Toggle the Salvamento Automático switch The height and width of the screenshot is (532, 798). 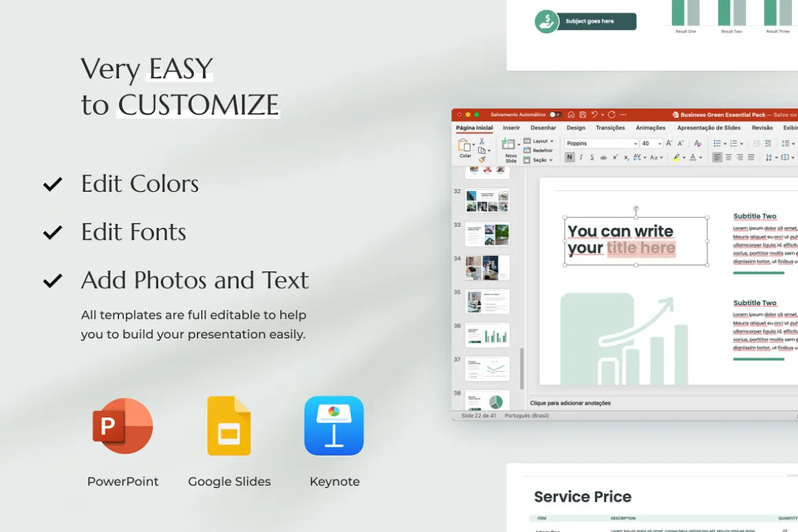pos(556,115)
